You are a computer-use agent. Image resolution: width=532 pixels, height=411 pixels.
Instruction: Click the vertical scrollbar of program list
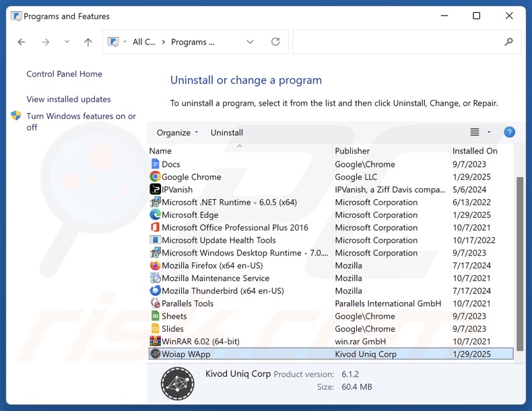pyautogui.click(x=520, y=264)
